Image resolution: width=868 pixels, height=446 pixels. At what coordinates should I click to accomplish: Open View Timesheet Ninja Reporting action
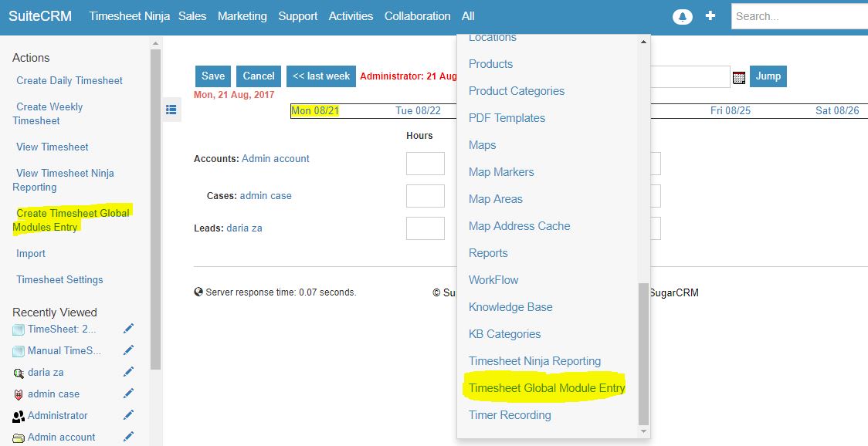[x=63, y=181]
